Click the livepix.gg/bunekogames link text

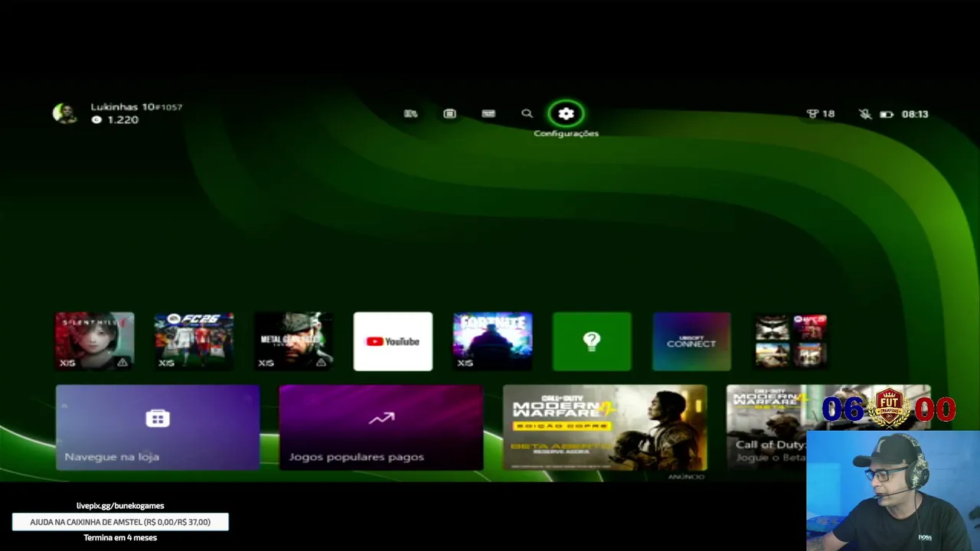[120, 506]
